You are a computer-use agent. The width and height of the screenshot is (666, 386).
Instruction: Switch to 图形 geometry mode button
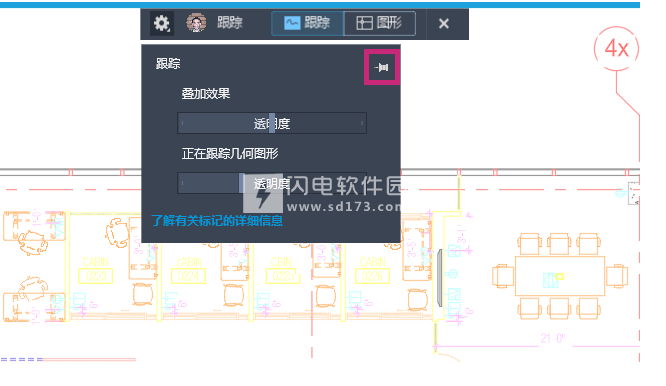[379, 23]
